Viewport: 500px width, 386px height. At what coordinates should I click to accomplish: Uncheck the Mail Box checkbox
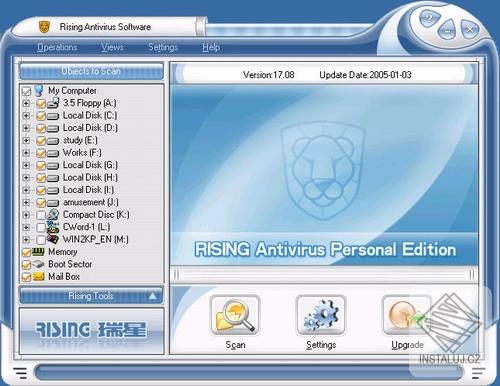tap(26, 277)
